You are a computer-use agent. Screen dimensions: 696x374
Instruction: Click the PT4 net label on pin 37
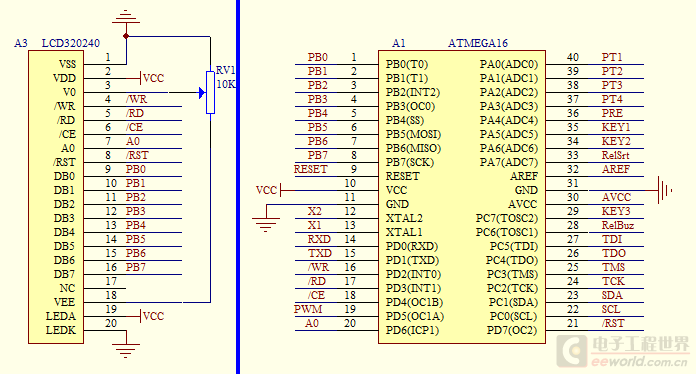[612, 99]
